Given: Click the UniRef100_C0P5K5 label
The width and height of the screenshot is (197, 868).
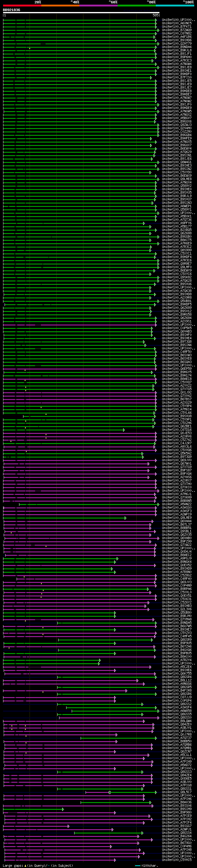Looking at the screenshot, I should point(177,328).
